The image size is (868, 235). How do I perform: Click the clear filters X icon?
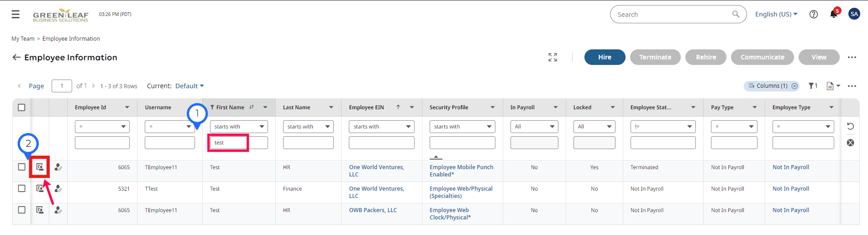pyautogui.click(x=850, y=143)
